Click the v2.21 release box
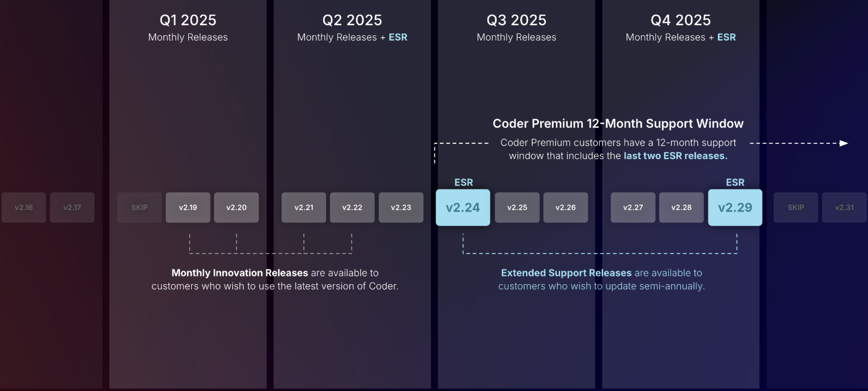Screen dimensions: 868x391 (304, 207)
